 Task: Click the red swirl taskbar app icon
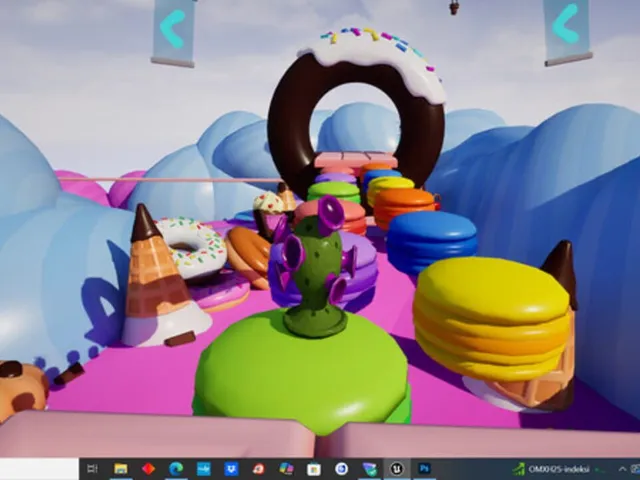click(258, 469)
